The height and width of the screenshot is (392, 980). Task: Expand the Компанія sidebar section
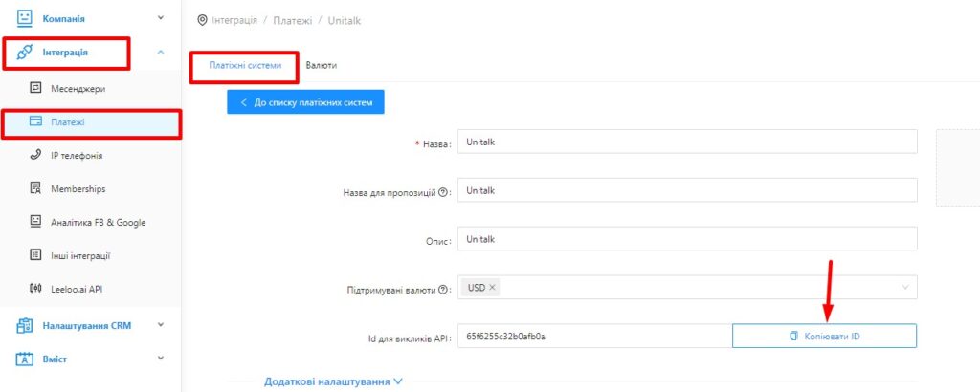tap(160, 18)
